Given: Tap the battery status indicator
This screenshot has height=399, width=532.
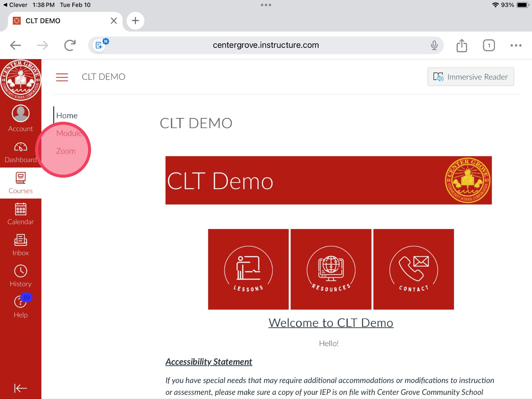Looking at the screenshot, I should tap(523, 5).
